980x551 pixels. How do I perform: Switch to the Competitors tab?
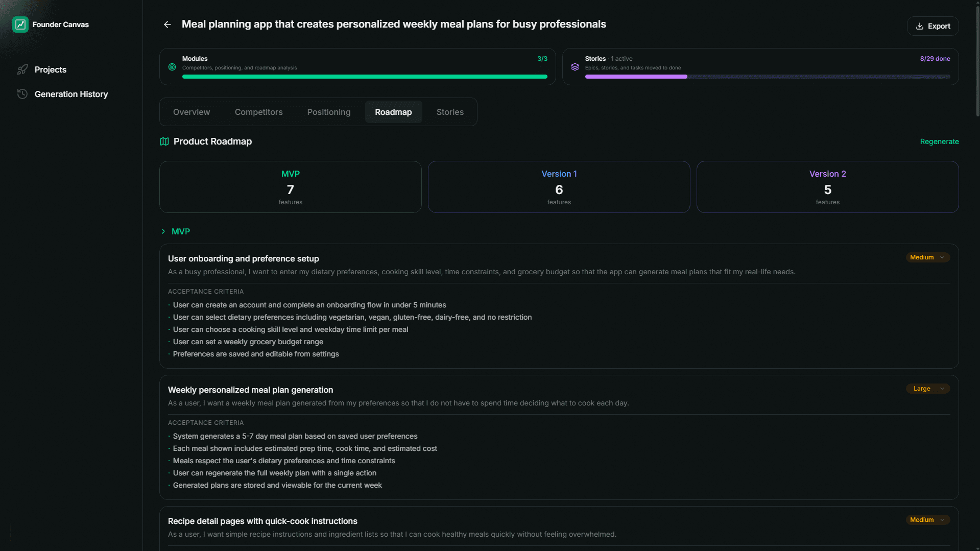258,112
